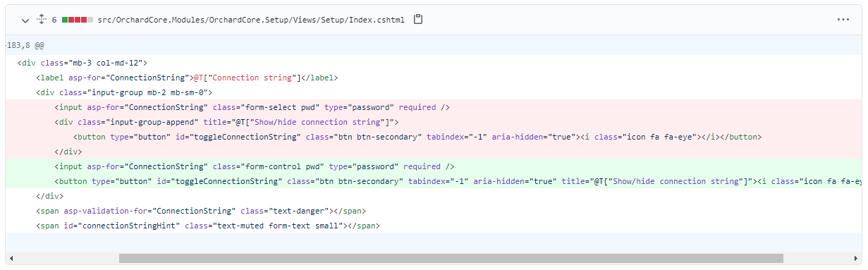Click the span connectionStringHint line
This screenshot has height=270, width=868.
(434, 226)
